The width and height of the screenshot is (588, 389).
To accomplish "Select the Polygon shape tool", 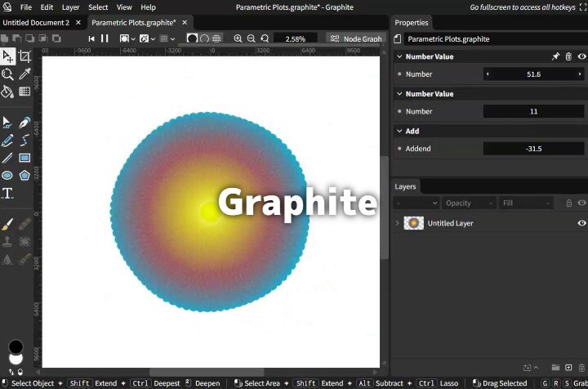I will pos(24,175).
